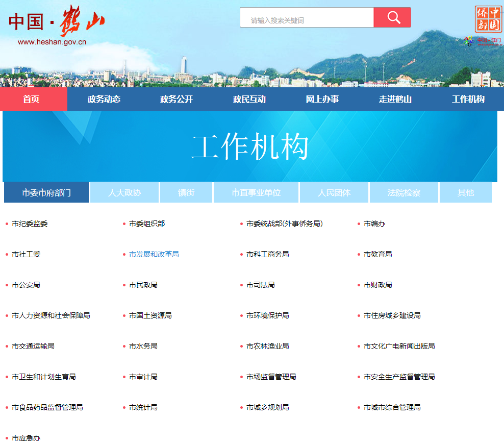Open the 网上办事 navigation item

click(x=322, y=99)
